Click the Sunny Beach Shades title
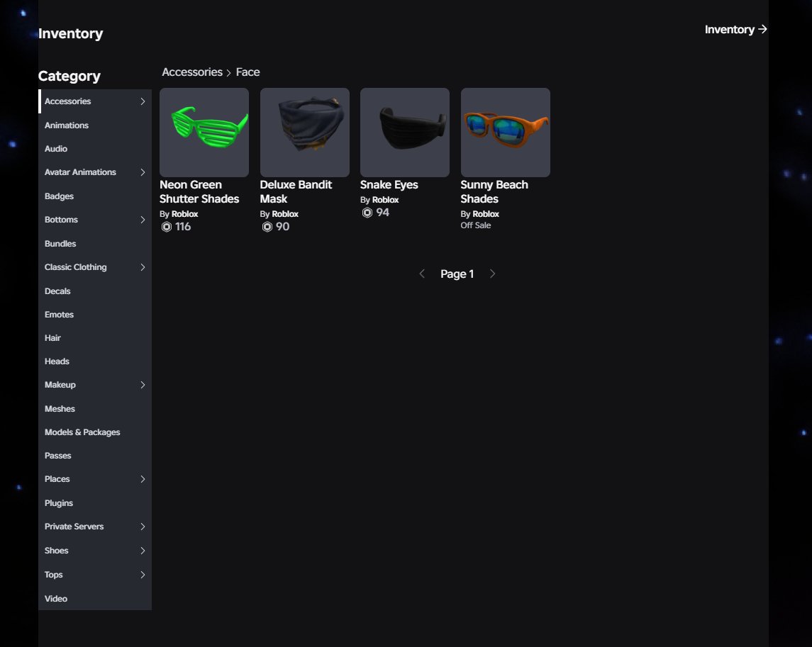This screenshot has width=812, height=647. click(494, 192)
